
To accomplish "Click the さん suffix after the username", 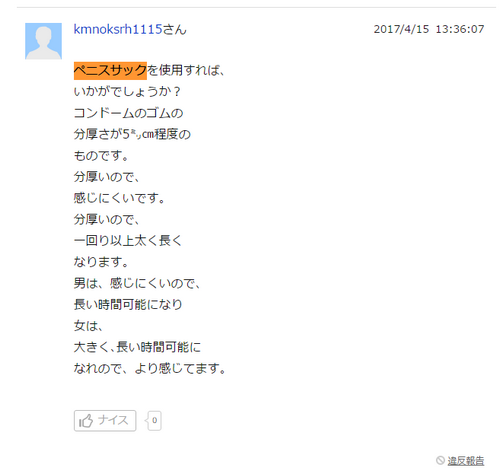I will pyautogui.click(x=174, y=30).
